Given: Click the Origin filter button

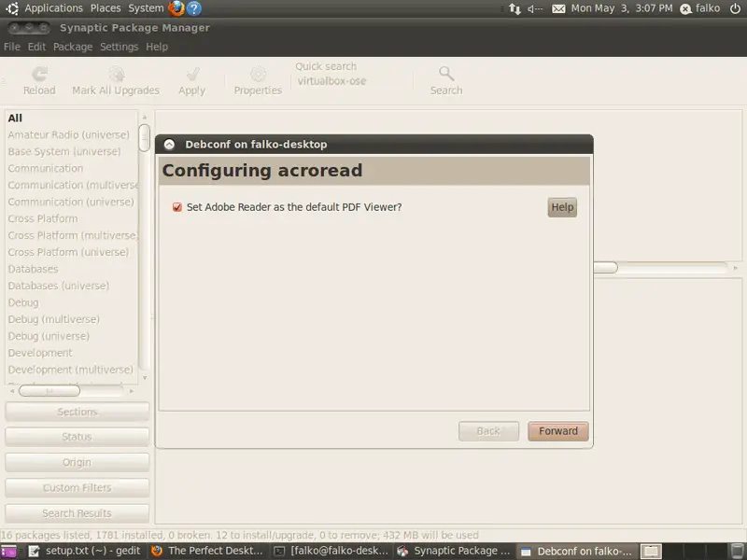Looking at the screenshot, I should 78,462.
